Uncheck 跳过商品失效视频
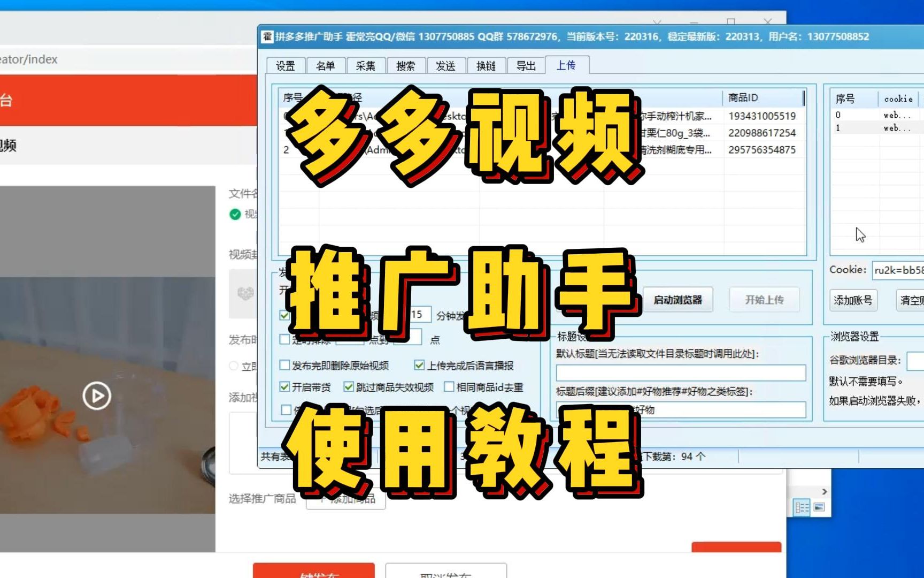Screen dimensions: 924x578 349,386
